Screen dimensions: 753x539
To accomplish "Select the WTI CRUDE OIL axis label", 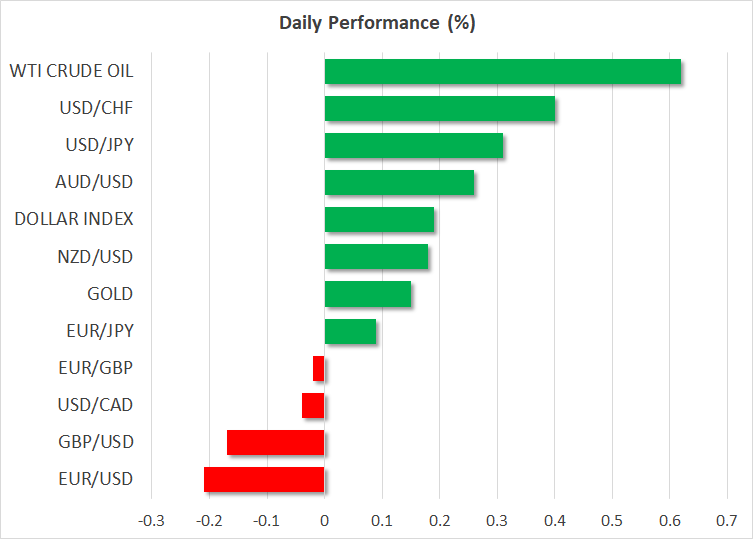I will pyautogui.click(x=71, y=72).
